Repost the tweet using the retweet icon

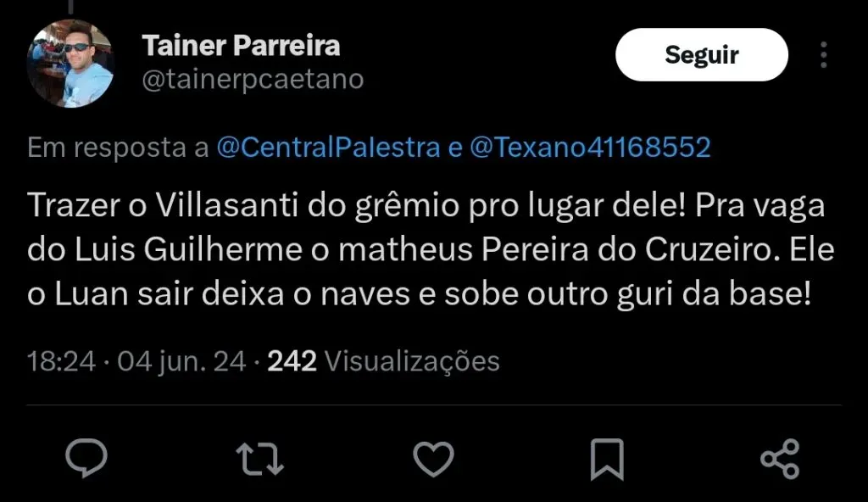click(260, 459)
